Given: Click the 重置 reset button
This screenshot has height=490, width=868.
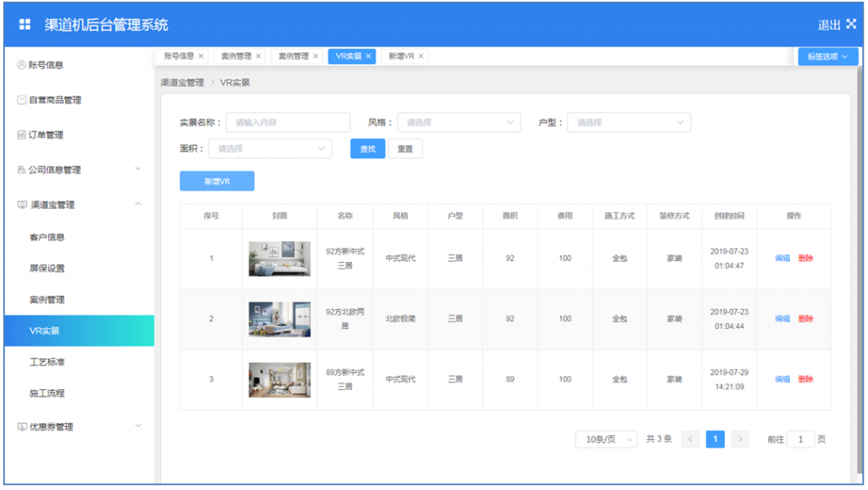Looking at the screenshot, I should tap(405, 148).
